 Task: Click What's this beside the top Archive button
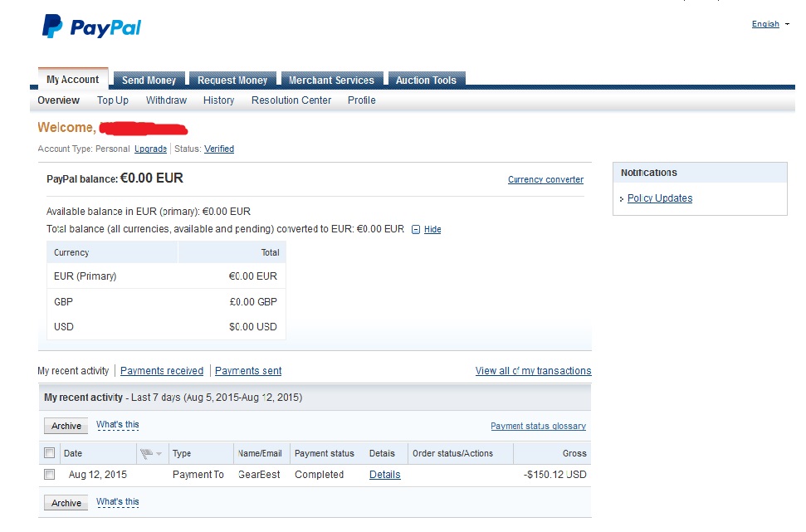pos(117,425)
